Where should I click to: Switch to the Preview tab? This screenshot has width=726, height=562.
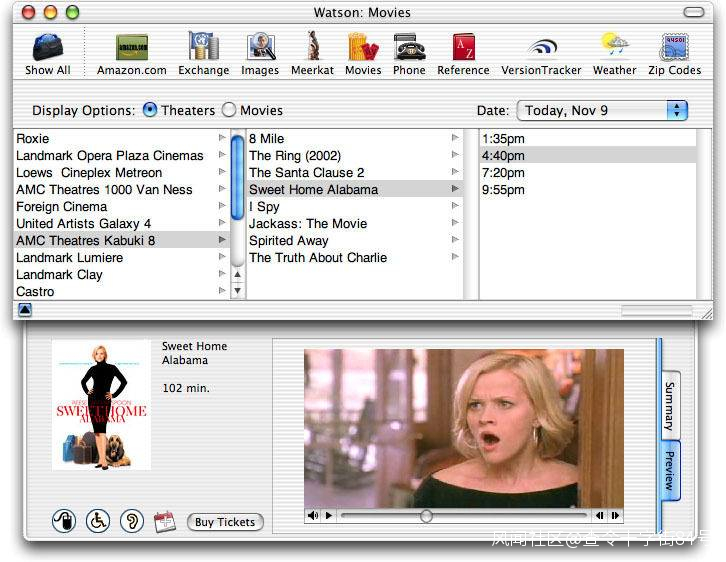point(670,471)
